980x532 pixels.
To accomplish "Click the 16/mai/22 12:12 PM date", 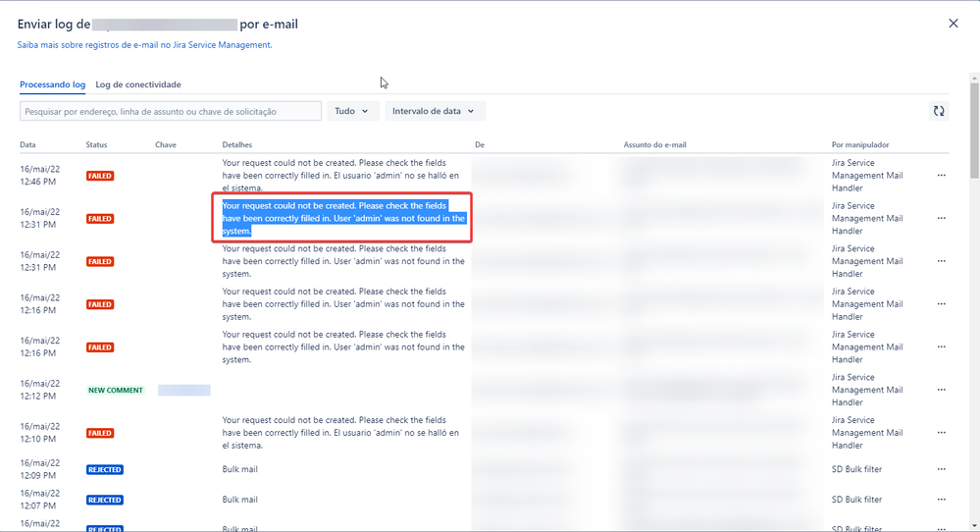I will [39, 390].
